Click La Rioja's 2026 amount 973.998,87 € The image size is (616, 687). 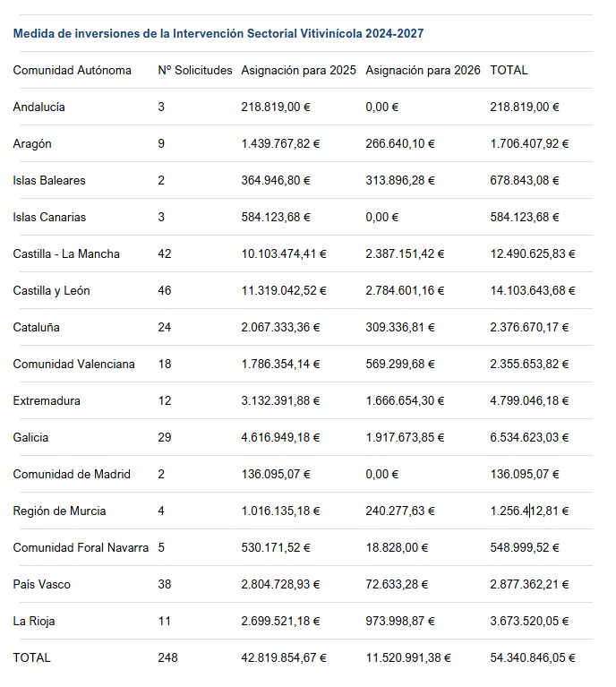[x=400, y=622]
